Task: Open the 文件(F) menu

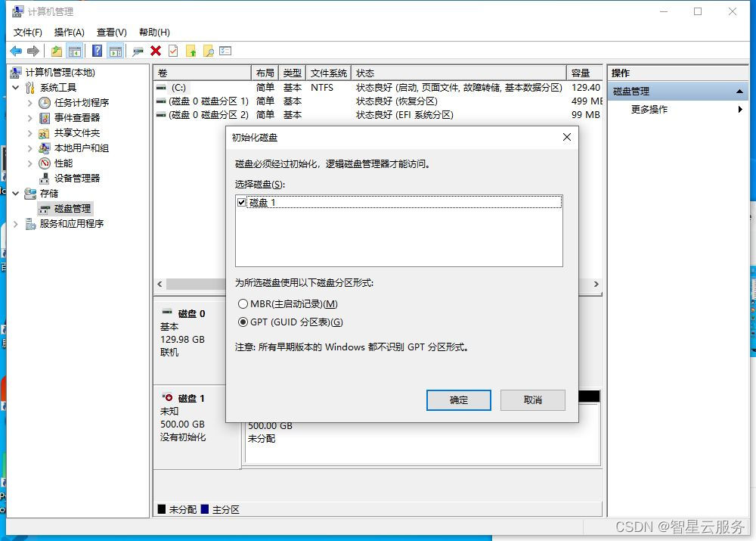Action: [27, 33]
